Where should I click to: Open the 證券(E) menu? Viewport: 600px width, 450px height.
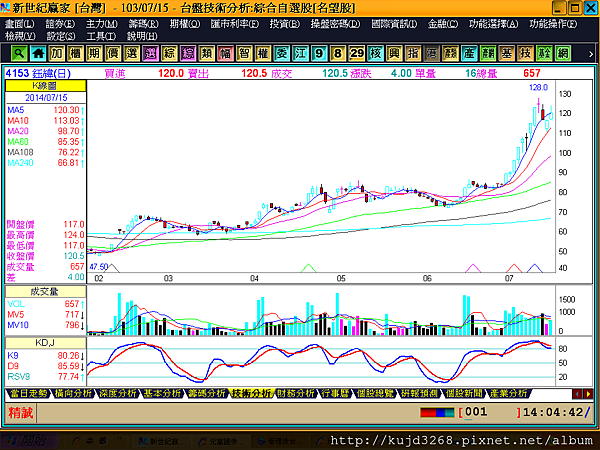pyautogui.click(x=60, y=24)
